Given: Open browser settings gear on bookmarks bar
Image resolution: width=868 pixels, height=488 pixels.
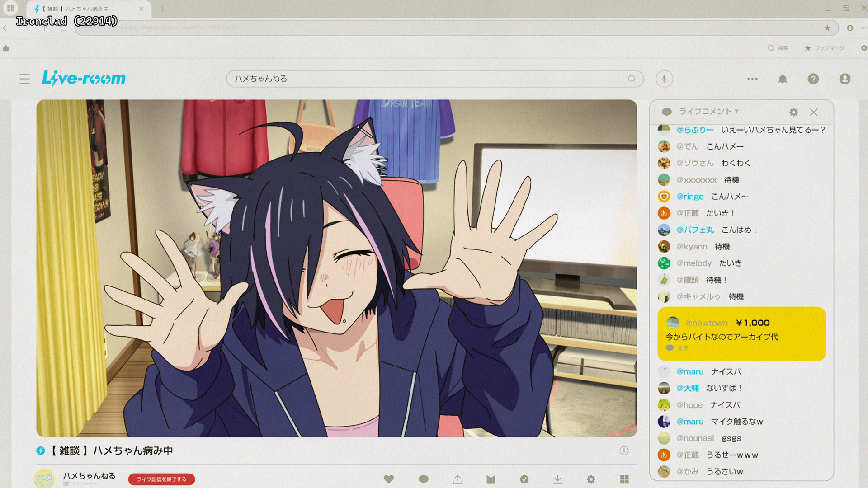Looking at the screenshot, I should tap(864, 48).
